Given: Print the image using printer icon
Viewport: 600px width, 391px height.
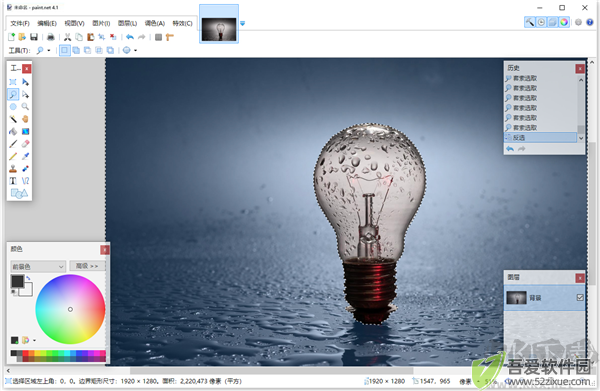Looking at the screenshot, I should 51,37.
